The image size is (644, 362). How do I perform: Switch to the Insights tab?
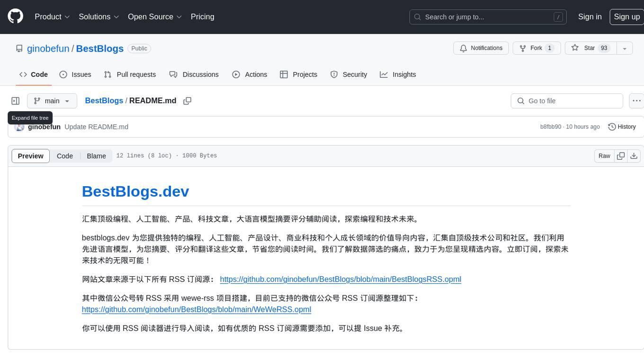(x=398, y=74)
